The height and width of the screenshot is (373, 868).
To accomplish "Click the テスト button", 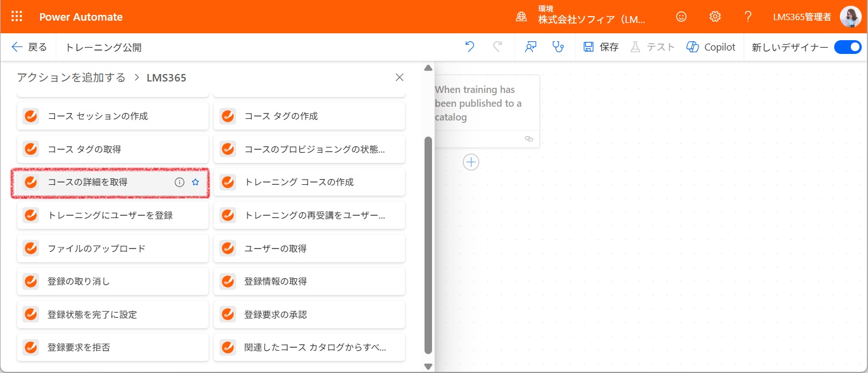I will pos(653,47).
